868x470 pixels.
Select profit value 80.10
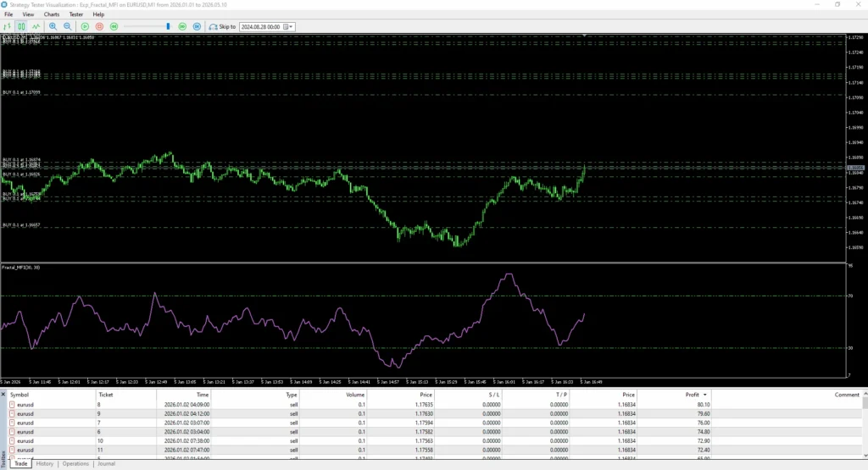point(704,405)
